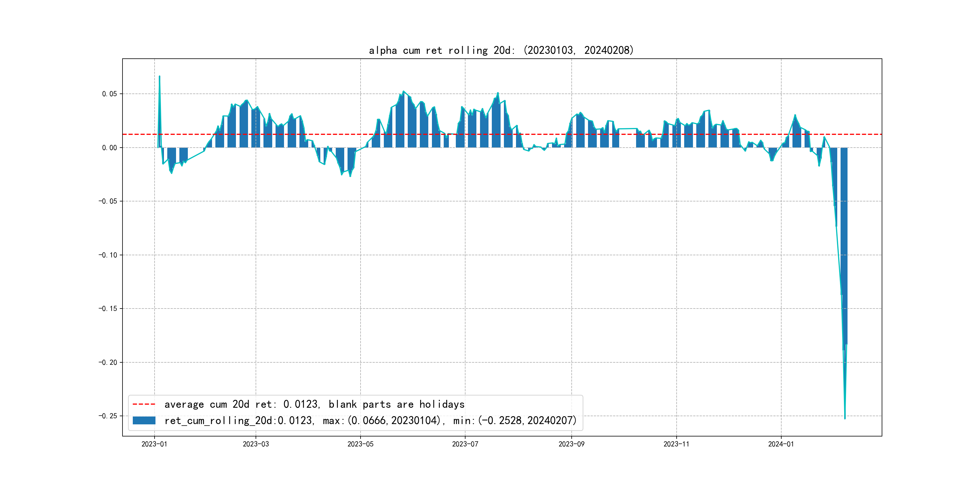
Task: Click the minimum trough tip in February 2024
Action: (845, 418)
